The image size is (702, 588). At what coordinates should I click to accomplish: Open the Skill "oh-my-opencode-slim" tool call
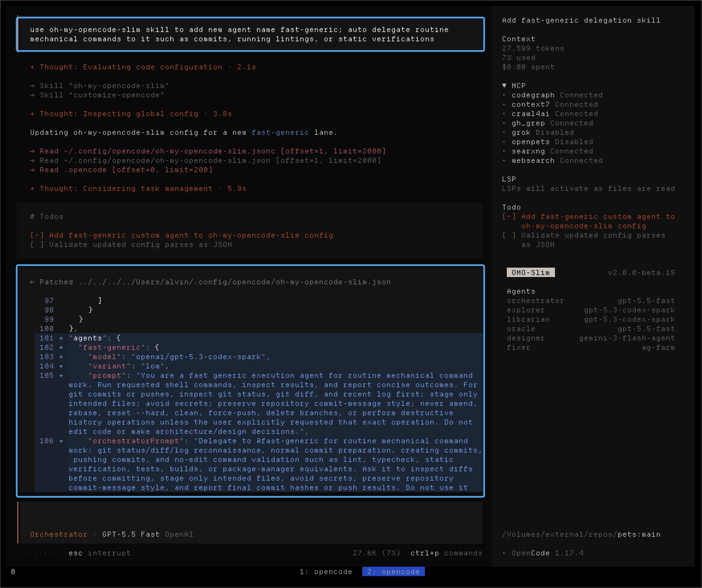100,86
